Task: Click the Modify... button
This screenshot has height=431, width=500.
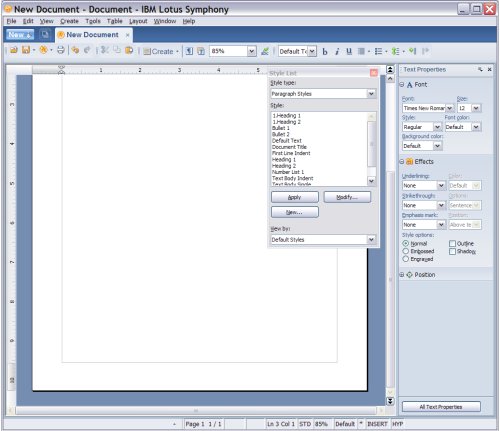Action: (x=347, y=197)
